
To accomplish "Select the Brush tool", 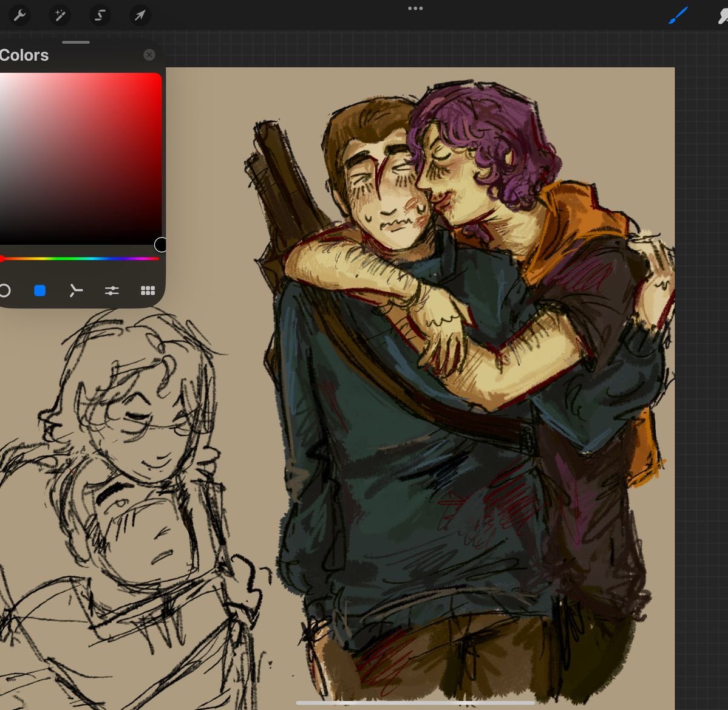I will pos(678,16).
